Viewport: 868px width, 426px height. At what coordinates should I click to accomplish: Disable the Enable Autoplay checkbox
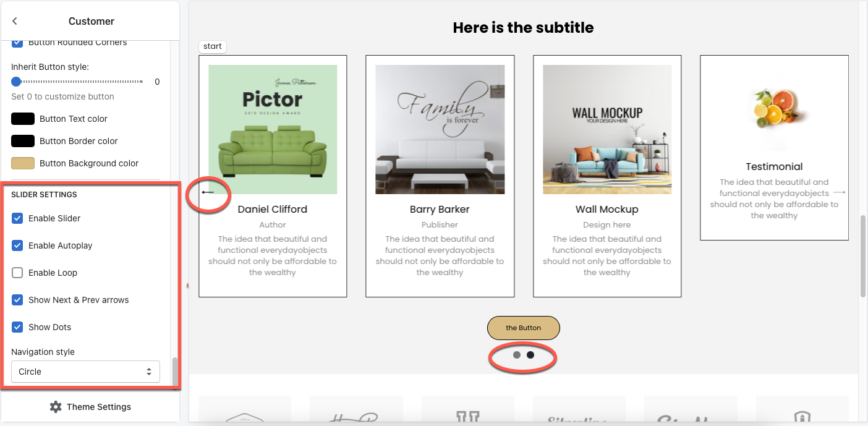(17, 245)
